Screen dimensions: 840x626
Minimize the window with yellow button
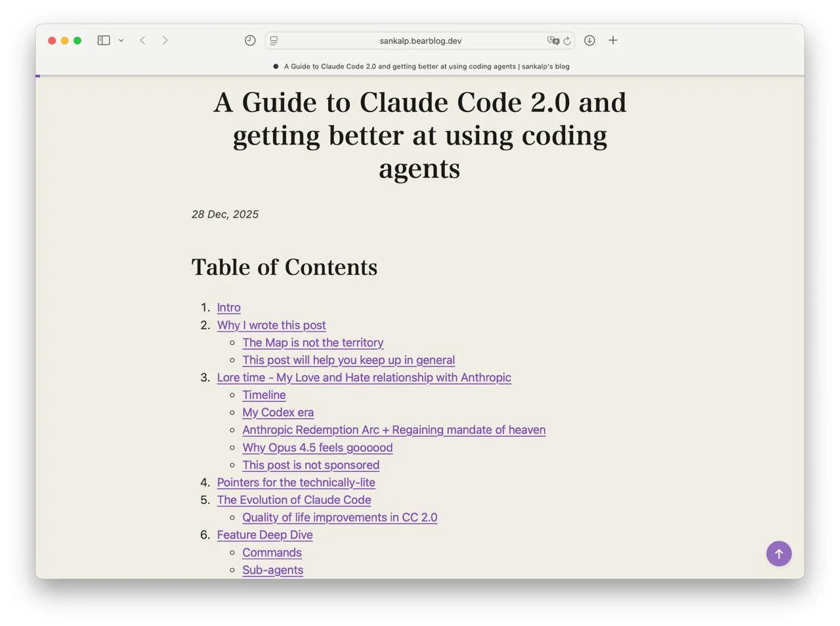pos(64,41)
